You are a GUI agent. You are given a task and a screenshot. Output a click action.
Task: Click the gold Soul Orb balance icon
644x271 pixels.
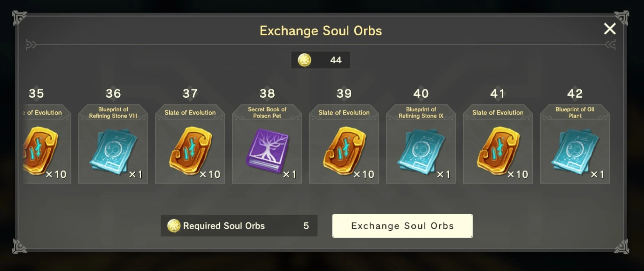[304, 60]
